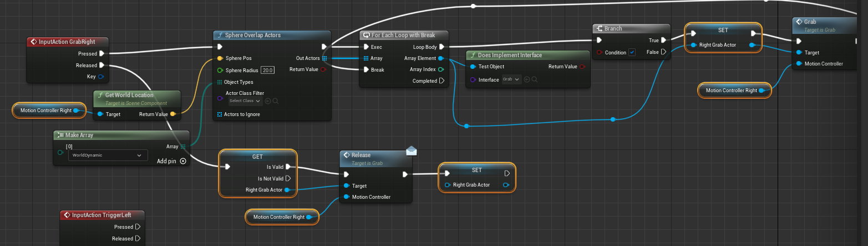Click the [0] input pin on Make Array
Screen dimensions: 868x246
[60, 152]
